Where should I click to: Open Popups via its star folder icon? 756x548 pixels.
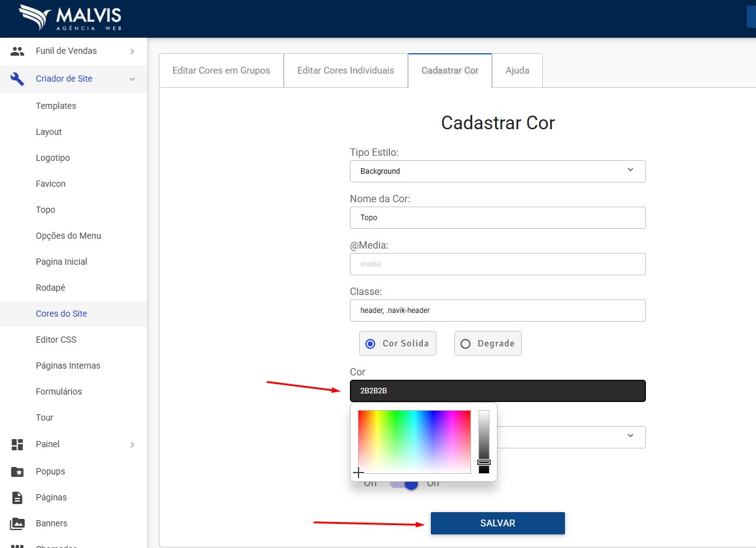(x=17, y=471)
